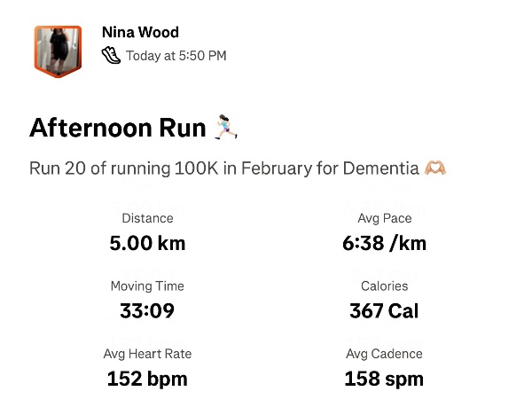Click the runner emoji beside the title
Image resolution: width=532 pixels, height=399 pixels.
click(225, 128)
